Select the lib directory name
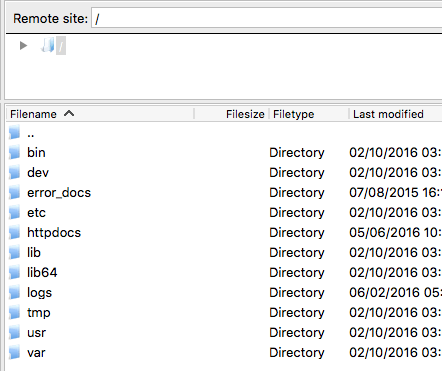Screen dimensions: 442x371 click(x=34, y=252)
